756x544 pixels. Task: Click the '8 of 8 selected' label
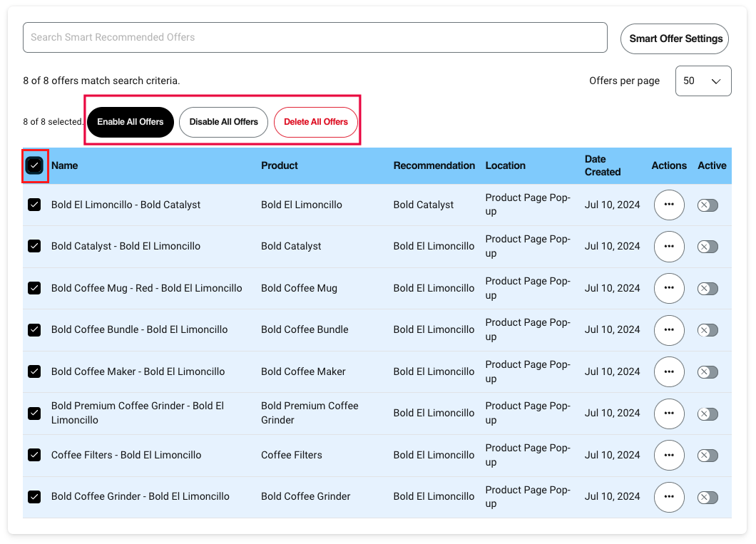[53, 122]
